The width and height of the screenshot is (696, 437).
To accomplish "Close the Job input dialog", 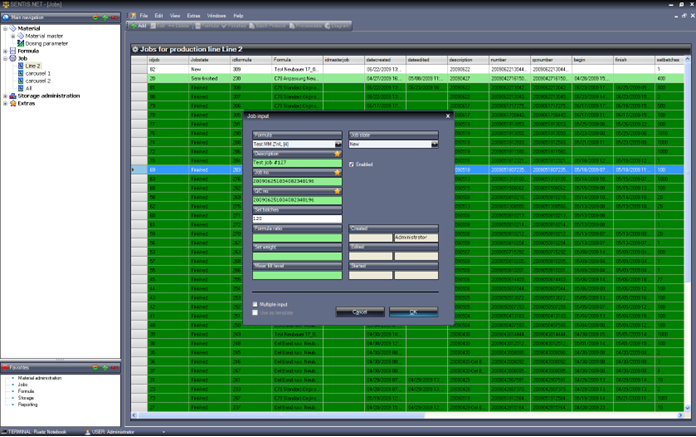I will coord(447,116).
